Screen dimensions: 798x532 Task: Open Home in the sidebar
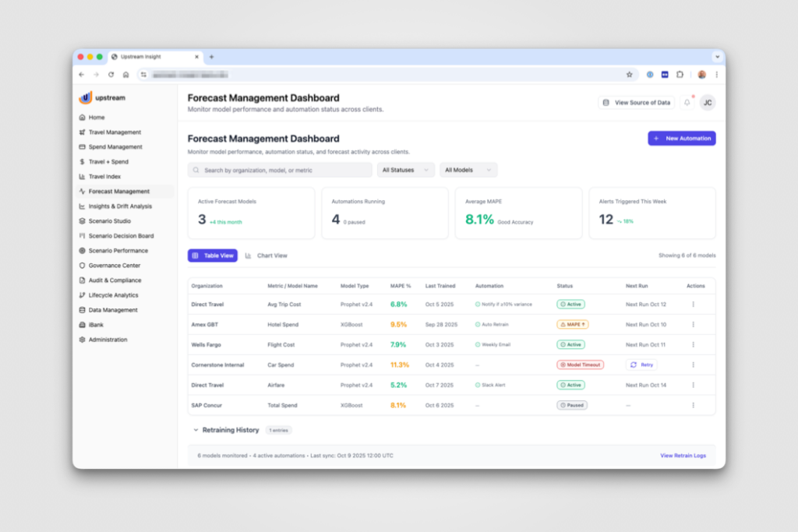96,118
